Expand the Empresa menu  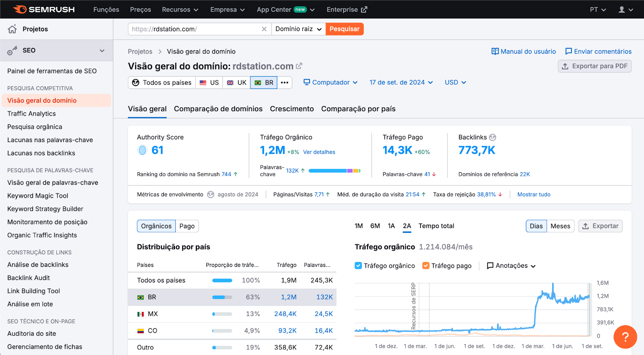pyautogui.click(x=227, y=10)
